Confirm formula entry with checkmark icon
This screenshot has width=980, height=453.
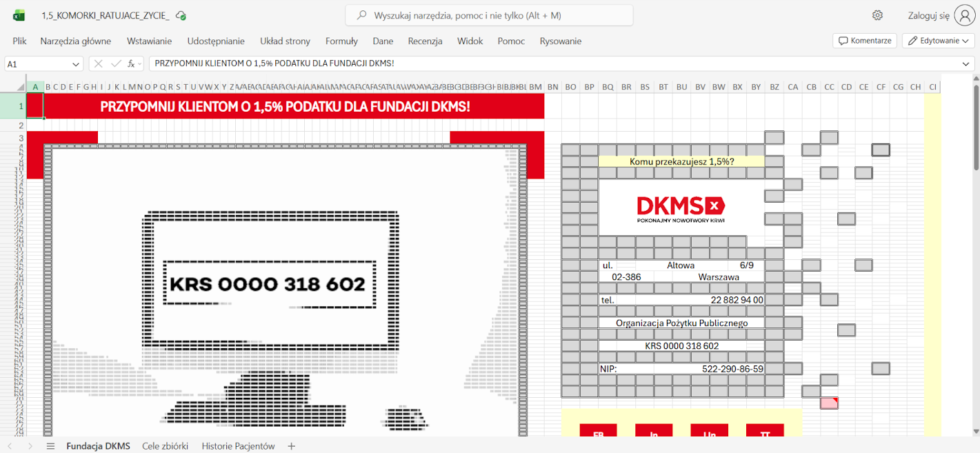point(115,63)
